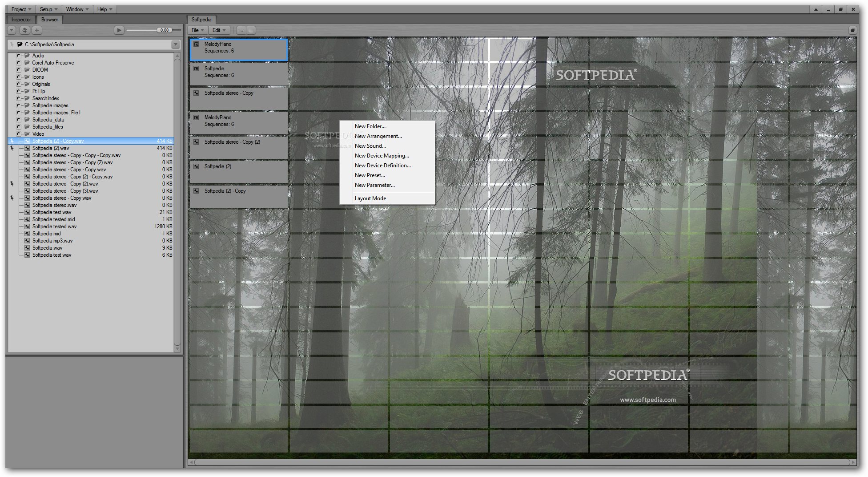Image resolution: width=868 pixels, height=477 pixels.
Task: Click the audio icon of Softpedia.mp3.wav
Action: [27, 241]
